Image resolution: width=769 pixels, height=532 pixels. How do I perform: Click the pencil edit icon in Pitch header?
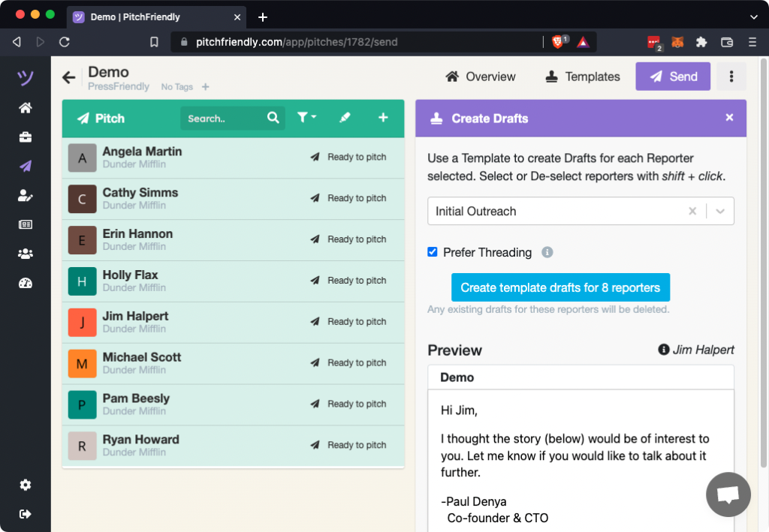click(345, 118)
